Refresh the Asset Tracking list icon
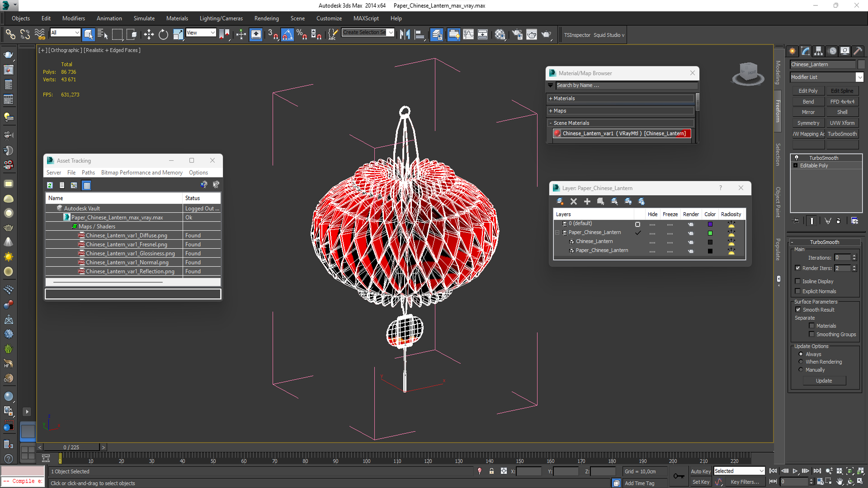Image resolution: width=868 pixels, height=488 pixels. pos(50,185)
